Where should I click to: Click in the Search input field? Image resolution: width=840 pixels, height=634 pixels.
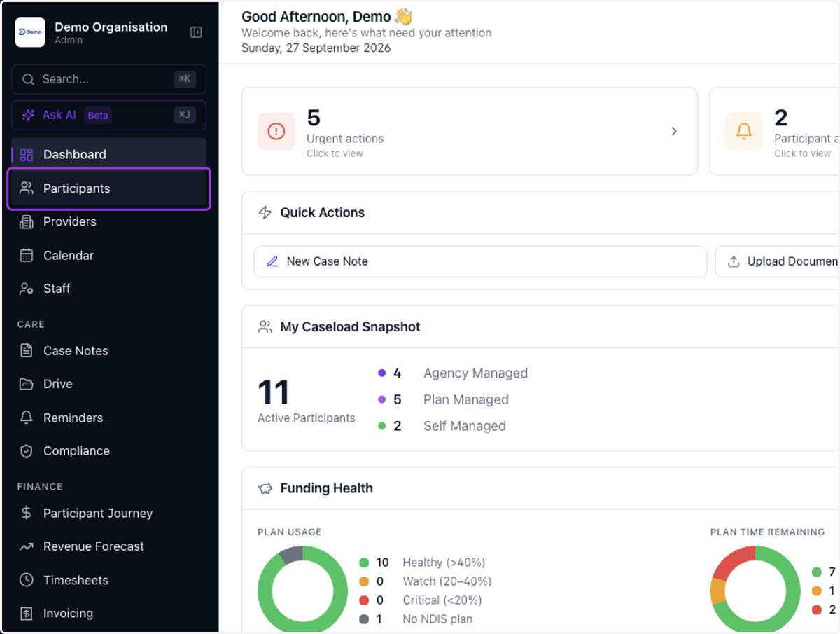[x=108, y=79]
